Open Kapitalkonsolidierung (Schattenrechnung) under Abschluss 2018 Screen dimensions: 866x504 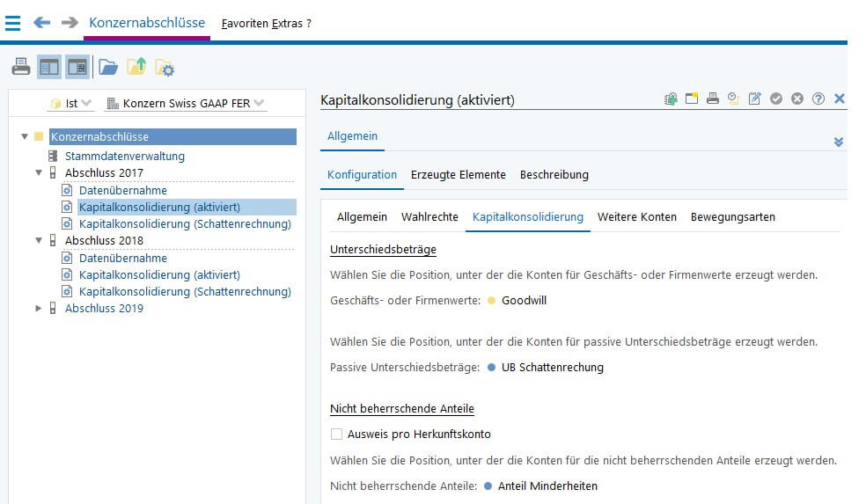click(x=185, y=291)
